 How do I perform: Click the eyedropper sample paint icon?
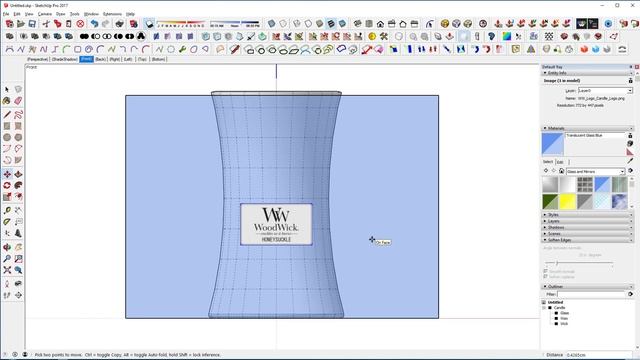point(630,161)
